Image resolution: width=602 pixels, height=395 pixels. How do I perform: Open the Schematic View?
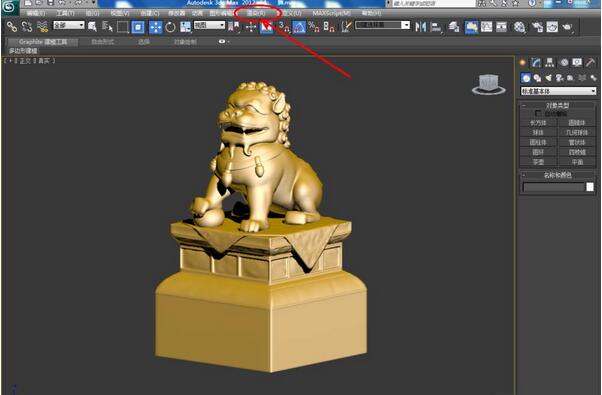[501, 27]
